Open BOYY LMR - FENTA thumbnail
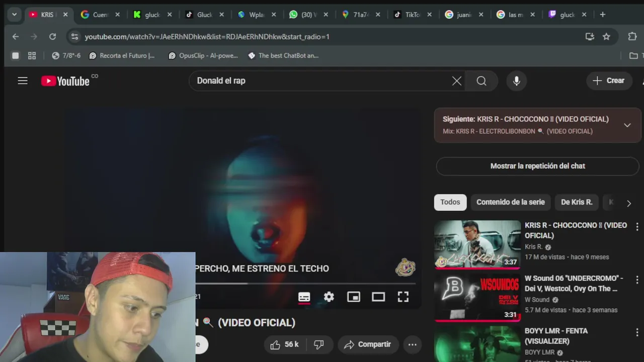644x362 pixels. coord(477,344)
